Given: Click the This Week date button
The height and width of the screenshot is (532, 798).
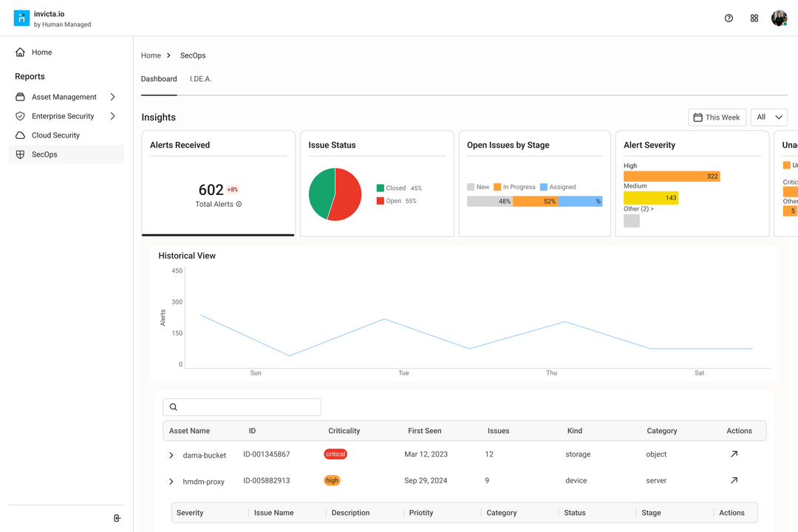Looking at the screenshot, I should (x=717, y=117).
